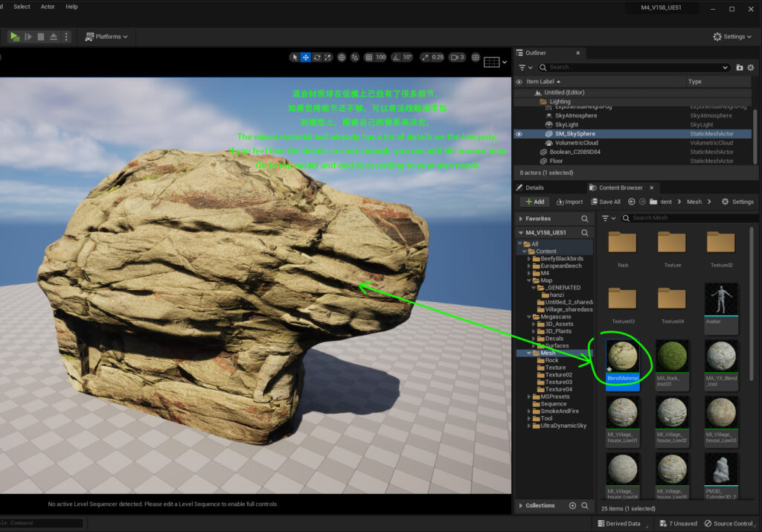Screen dimensions: 762x532
Task: Toggle visibility of SM_SkySphere actor
Action: coord(519,132)
